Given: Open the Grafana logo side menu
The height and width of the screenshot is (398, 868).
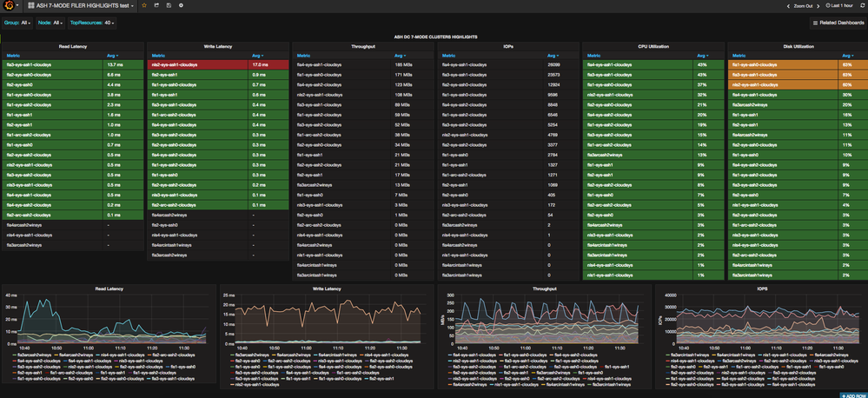Looking at the screenshot, I should click(x=8, y=5).
